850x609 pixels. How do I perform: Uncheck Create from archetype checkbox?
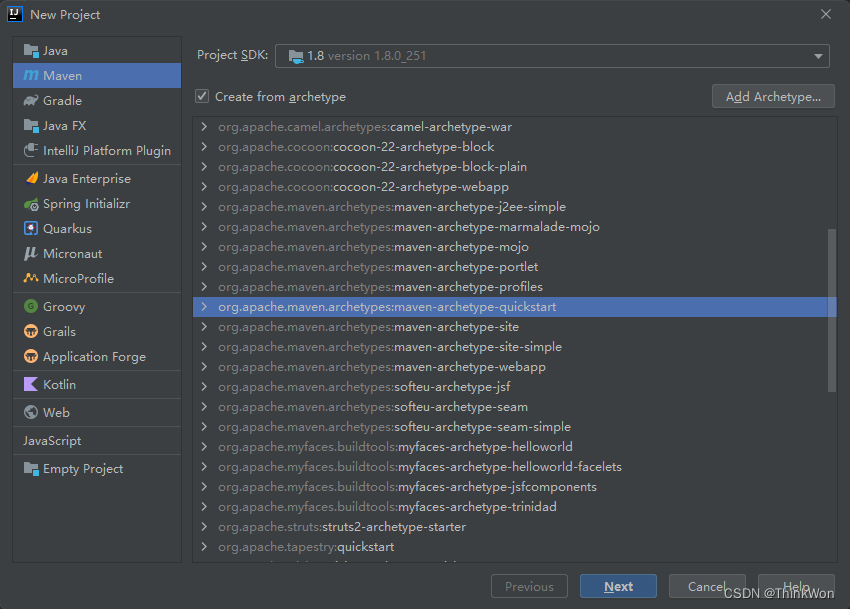pos(202,96)
